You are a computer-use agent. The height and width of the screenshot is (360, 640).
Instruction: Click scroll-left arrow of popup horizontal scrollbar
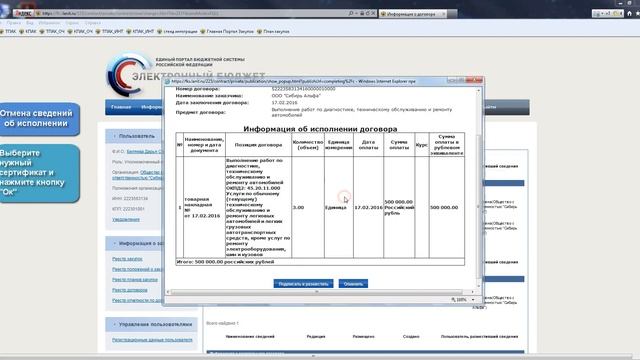(x=168, y=292)
